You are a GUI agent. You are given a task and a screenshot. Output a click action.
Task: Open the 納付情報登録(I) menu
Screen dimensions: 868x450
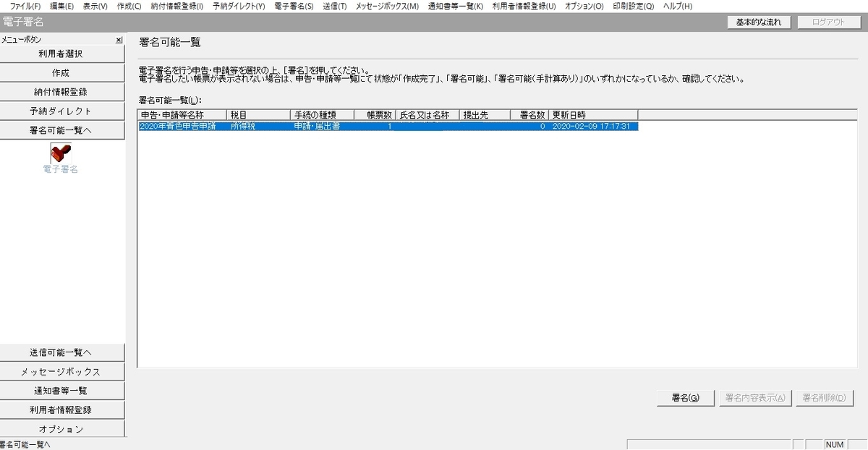point(177,6)
